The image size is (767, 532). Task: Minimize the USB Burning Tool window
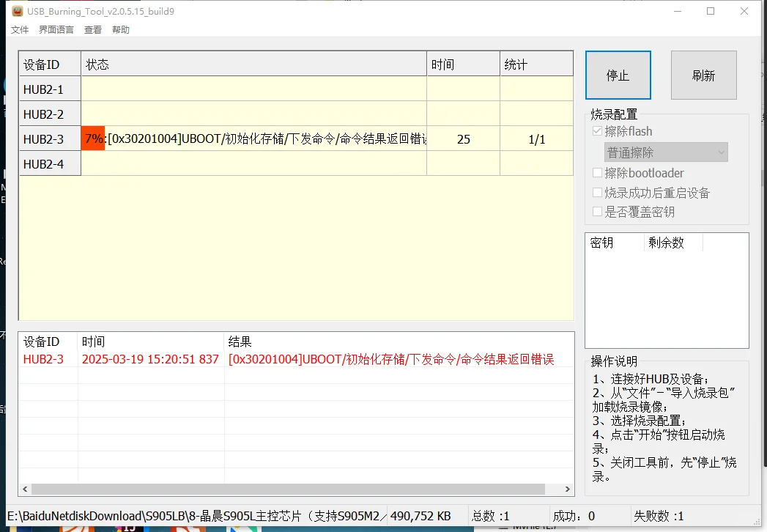click(678, 11)
